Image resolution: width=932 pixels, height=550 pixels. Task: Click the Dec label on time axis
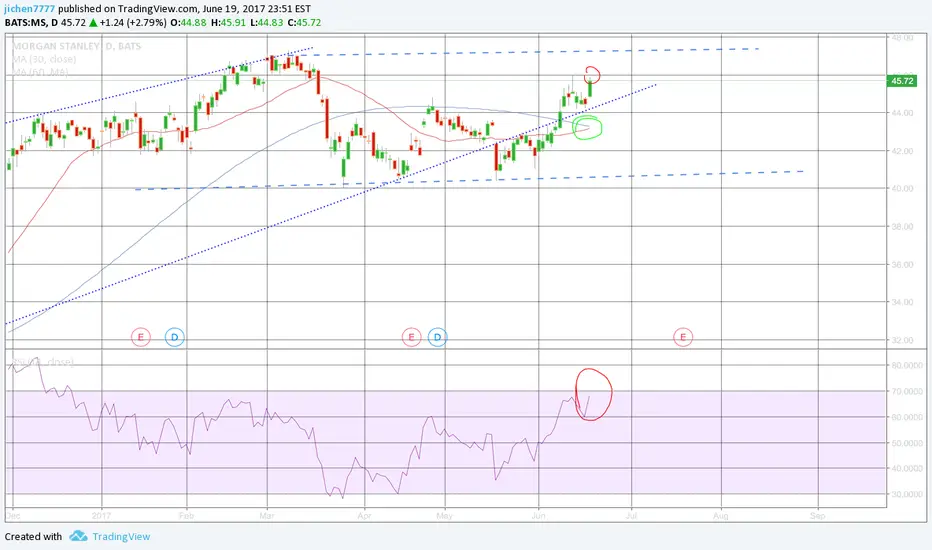13,516
